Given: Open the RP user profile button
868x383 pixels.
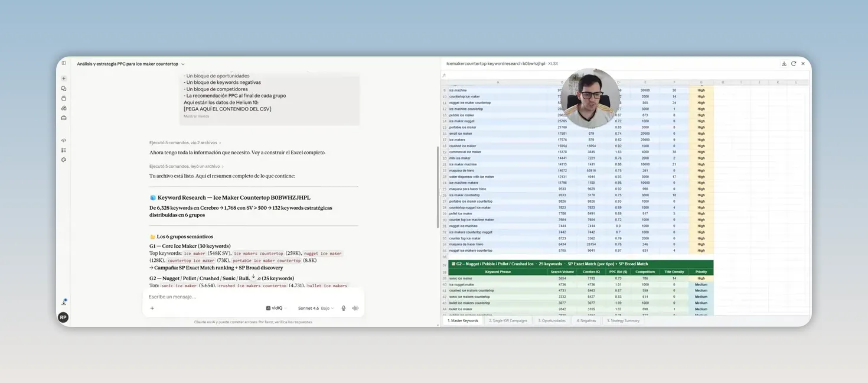Looking at the screenshot, I should (63, 317).
